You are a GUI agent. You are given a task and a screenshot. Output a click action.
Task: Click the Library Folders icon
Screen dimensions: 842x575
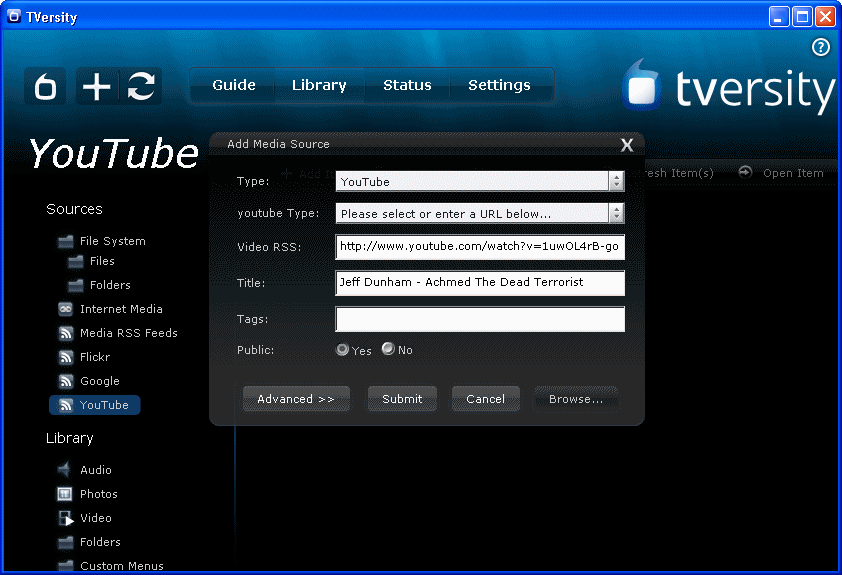click(66, 542)
